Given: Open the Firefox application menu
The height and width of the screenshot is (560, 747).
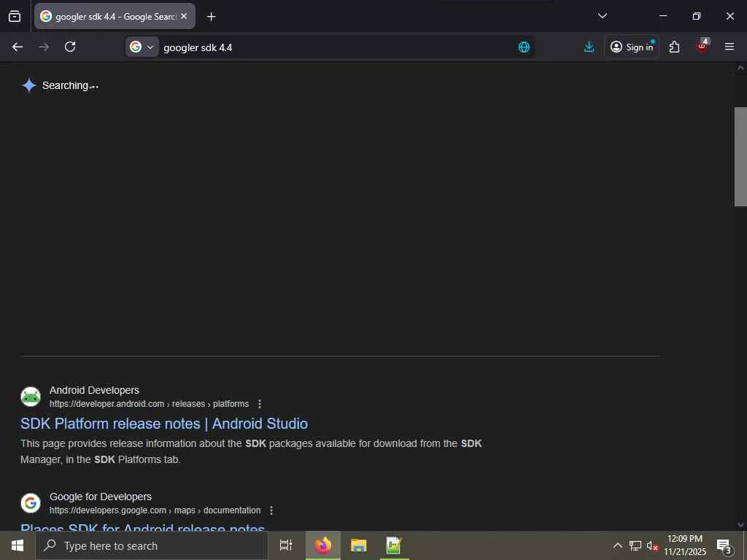Looking at the screenshot, I should click(x=729, y=47).
